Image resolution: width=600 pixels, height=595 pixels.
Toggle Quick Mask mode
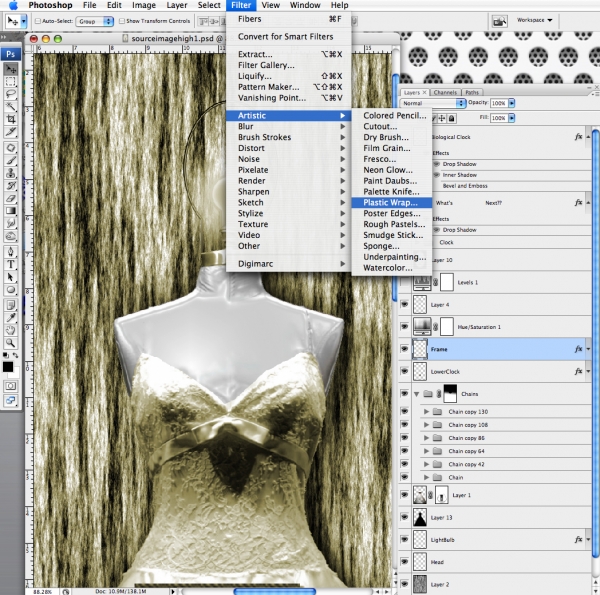(11, 386)
